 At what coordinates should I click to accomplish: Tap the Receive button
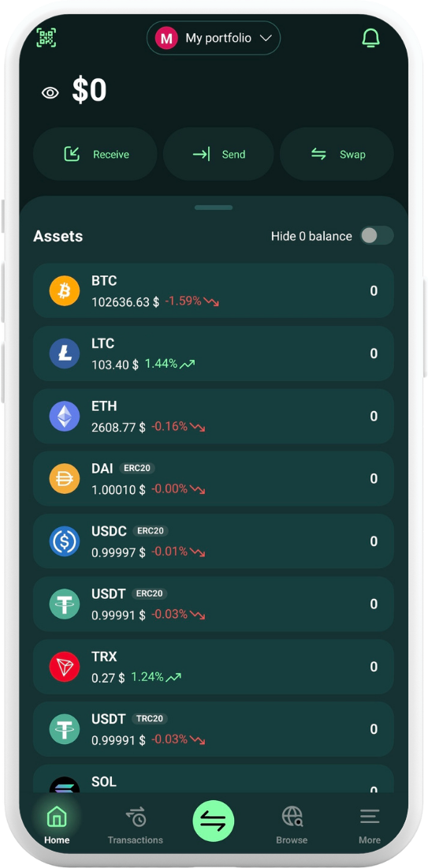(95, 155)
